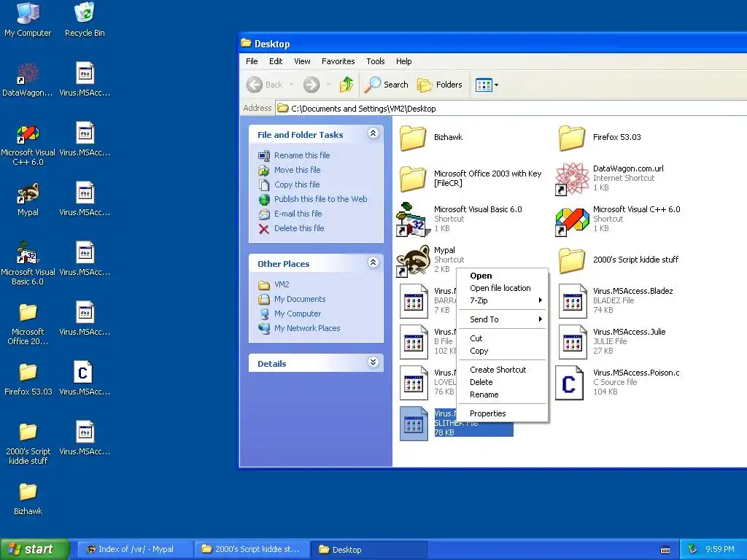The height and width of the screenshot is (560, 747).
Task: Collapse the File and Folder Tasks panel
Action: (373, 133)
